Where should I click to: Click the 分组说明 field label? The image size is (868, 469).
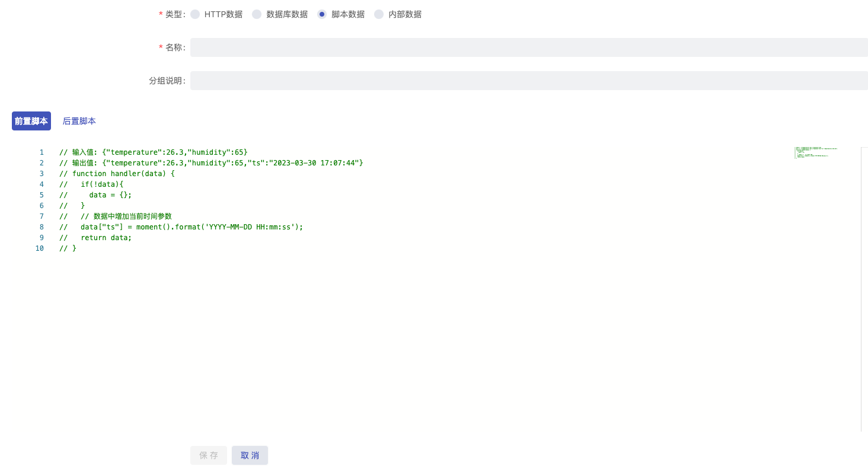[x=167, y=81]
